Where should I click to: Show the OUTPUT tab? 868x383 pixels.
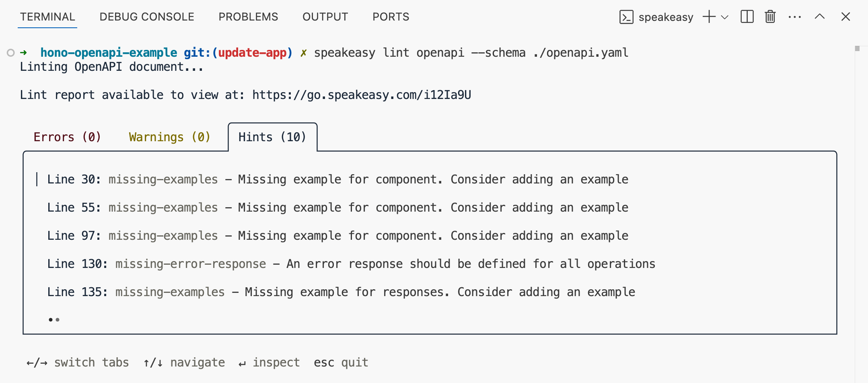click(x=325, y=17)
